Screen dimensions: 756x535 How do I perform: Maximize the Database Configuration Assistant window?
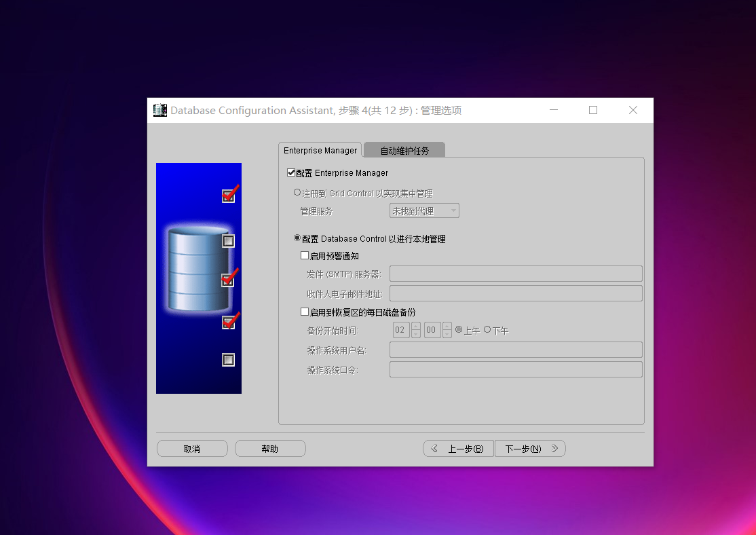coord(593,110)
